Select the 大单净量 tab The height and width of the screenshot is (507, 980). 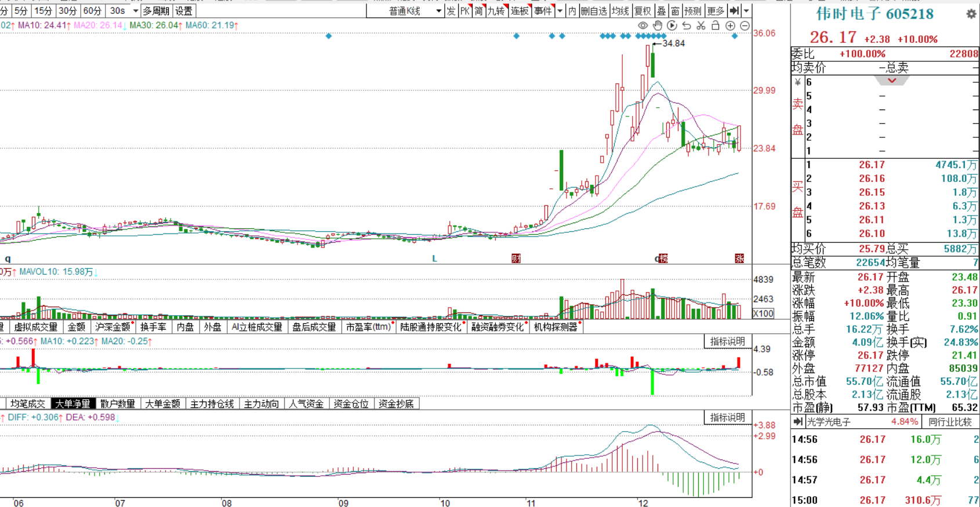tap(72, 403)
